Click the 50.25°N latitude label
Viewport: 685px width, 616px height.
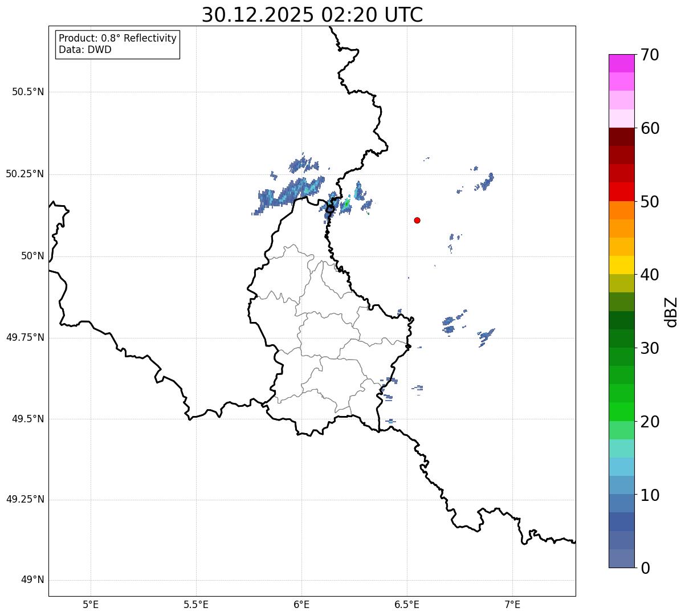pyautogui.click(x=25, y=174)
